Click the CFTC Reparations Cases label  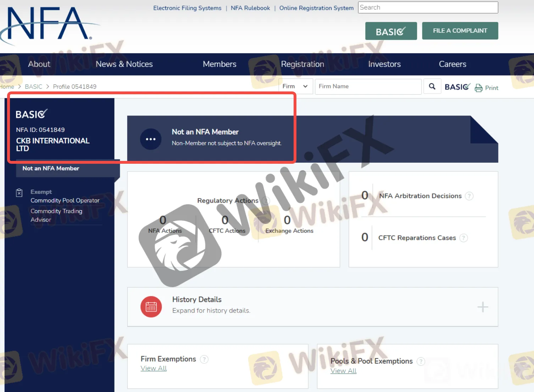[x=417, y=238]
